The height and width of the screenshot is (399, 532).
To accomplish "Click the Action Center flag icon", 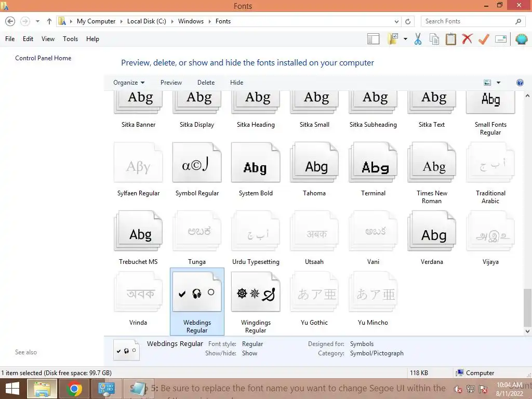I will [483, 389].
